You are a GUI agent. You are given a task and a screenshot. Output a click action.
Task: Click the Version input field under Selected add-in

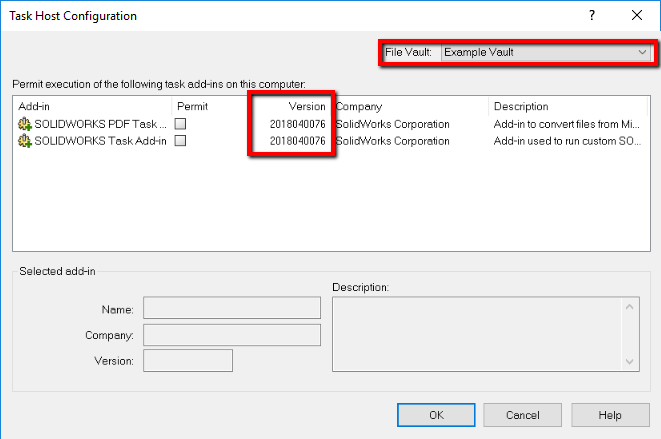tap(188, 361)
